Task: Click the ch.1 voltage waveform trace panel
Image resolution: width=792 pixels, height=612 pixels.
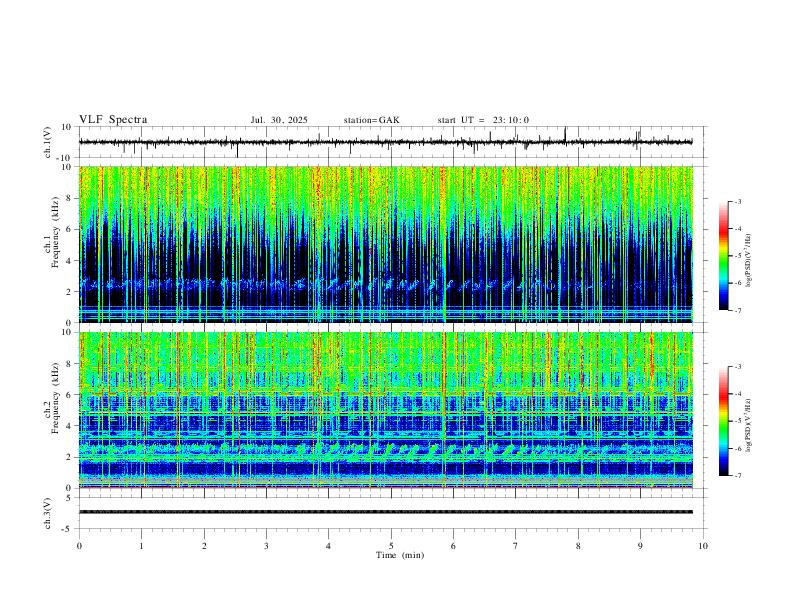Action: pos(392,142)
